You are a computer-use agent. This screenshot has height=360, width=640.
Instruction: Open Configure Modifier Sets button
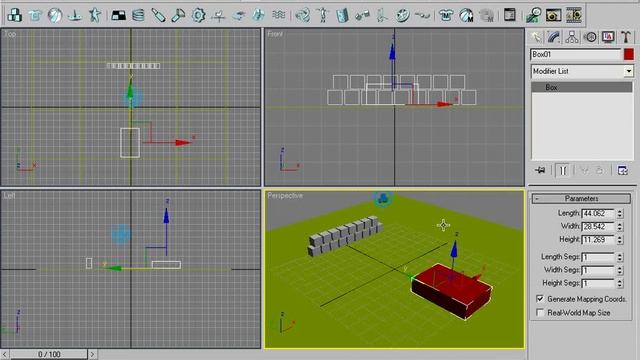click(622, 170)
